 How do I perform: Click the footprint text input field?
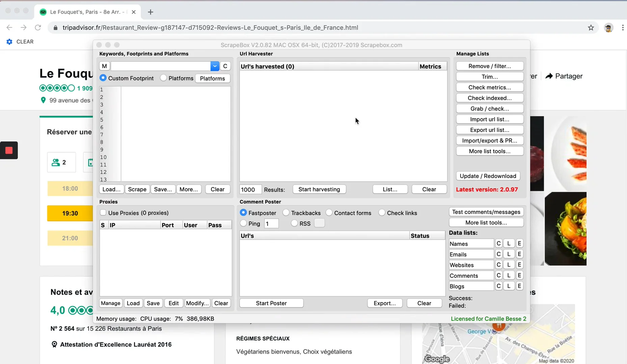(x=161, y=66)
